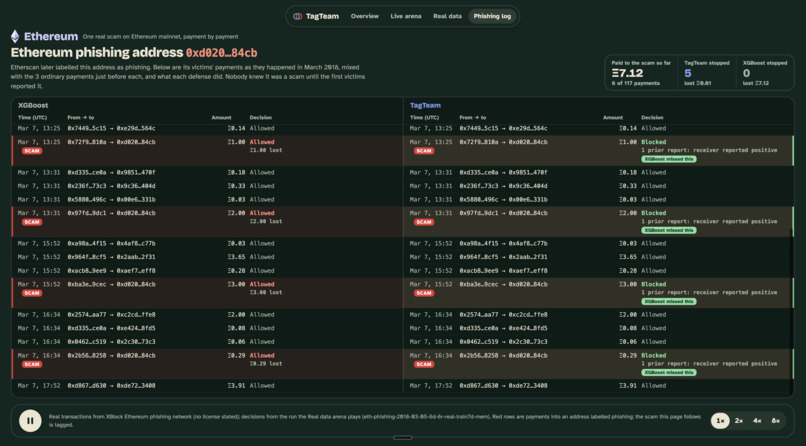This screenshot has height=446, width=806.
Task: Click XGBoost SCAM badge for Mar 7, 13:31
Action: 31,222
